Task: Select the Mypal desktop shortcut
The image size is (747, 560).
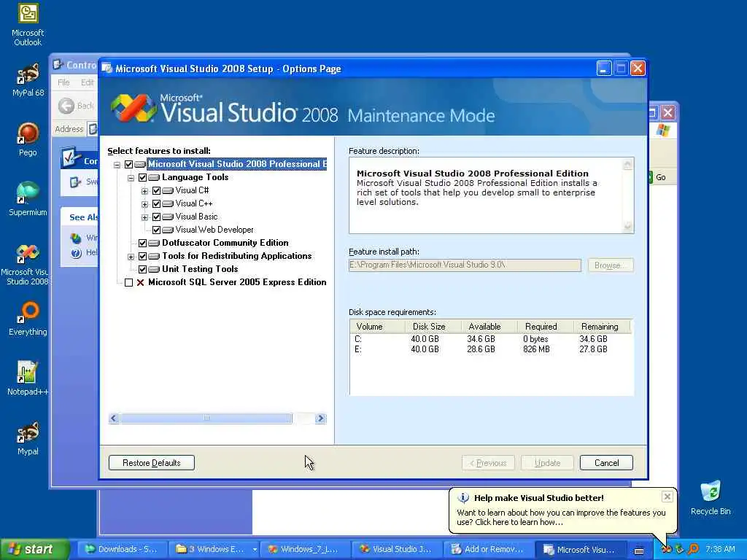Action: (28, 438)
